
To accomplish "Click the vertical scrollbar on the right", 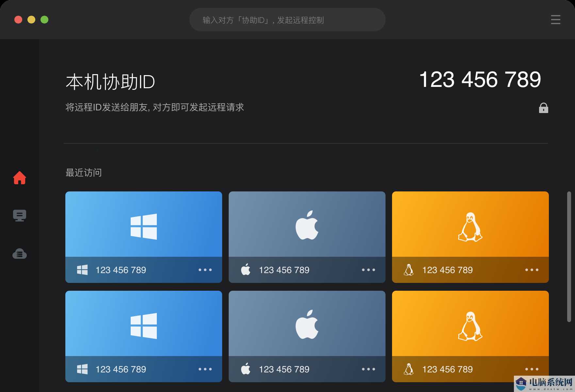I will click(569, 257).
